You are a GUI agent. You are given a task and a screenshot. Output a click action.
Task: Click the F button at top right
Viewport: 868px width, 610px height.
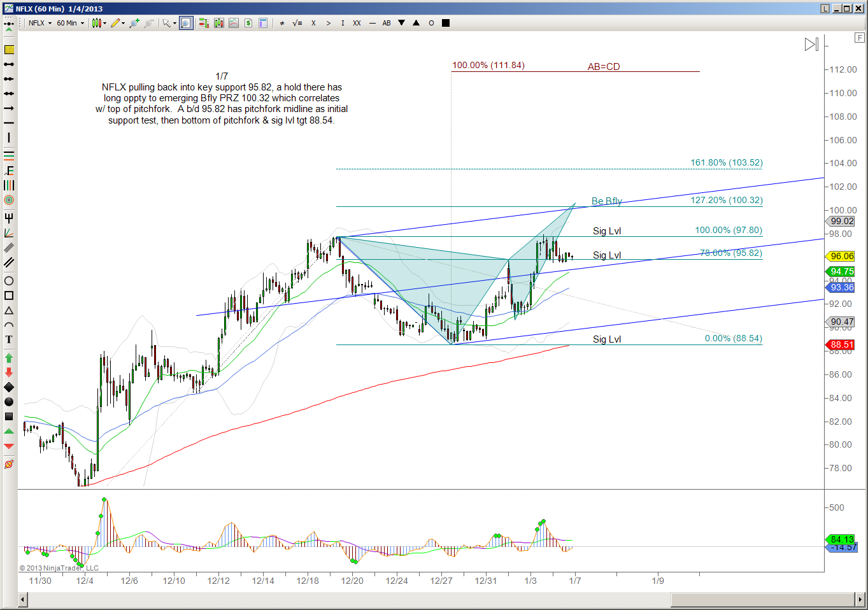[x=859, y=38]
